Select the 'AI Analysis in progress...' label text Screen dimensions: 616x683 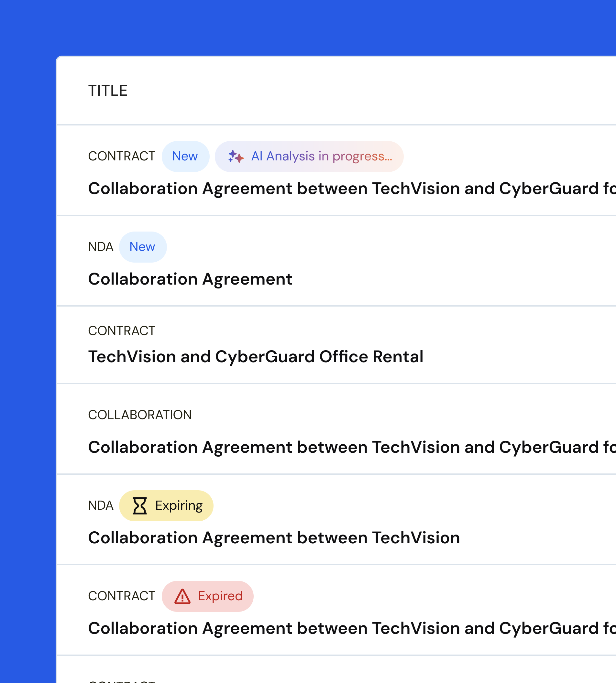pyautogui.click(x=322, y=156)
